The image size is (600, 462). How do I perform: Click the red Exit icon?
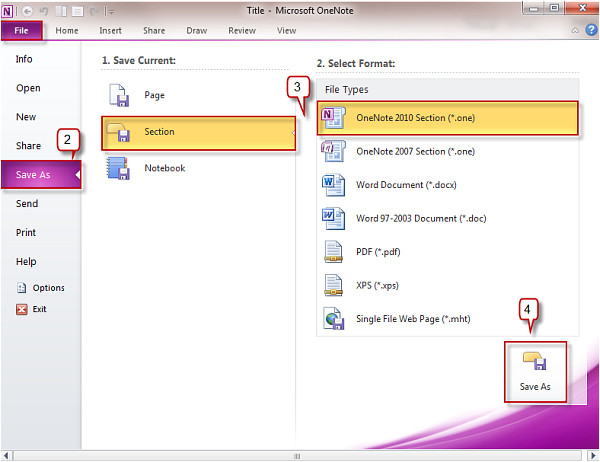pos(21,309)
